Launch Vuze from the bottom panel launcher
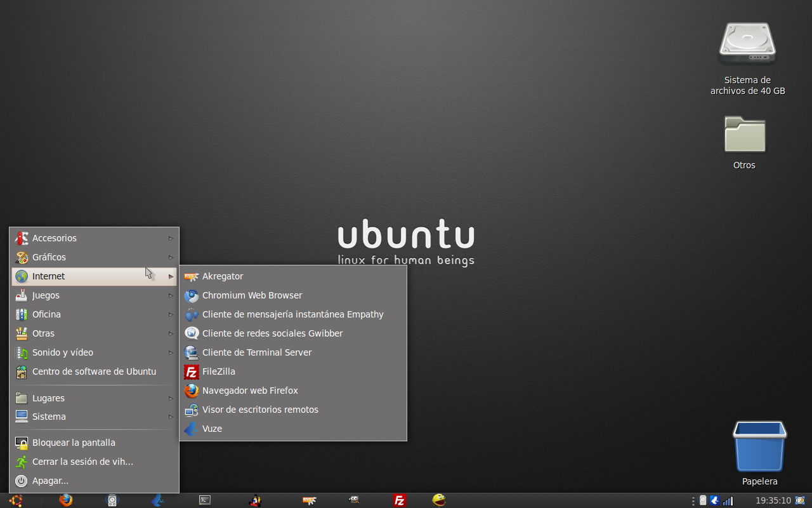Screen dimensions: 812x508 coord(158,500)
